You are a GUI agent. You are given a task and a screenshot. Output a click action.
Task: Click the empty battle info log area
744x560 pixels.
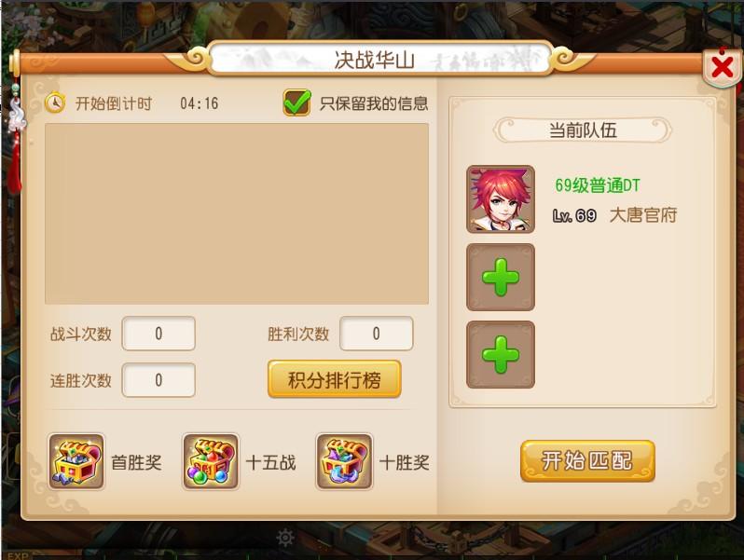coord(237,214)
